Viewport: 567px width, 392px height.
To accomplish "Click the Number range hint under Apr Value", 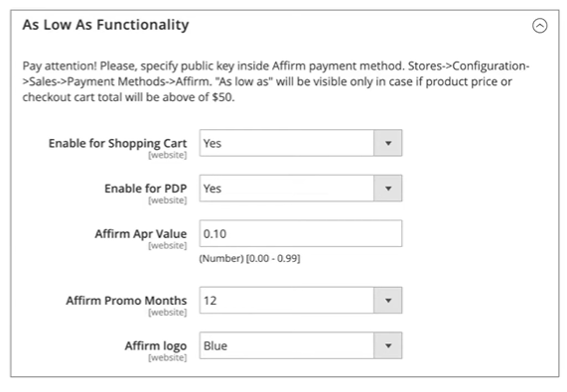I will click(x=249, y=258).
